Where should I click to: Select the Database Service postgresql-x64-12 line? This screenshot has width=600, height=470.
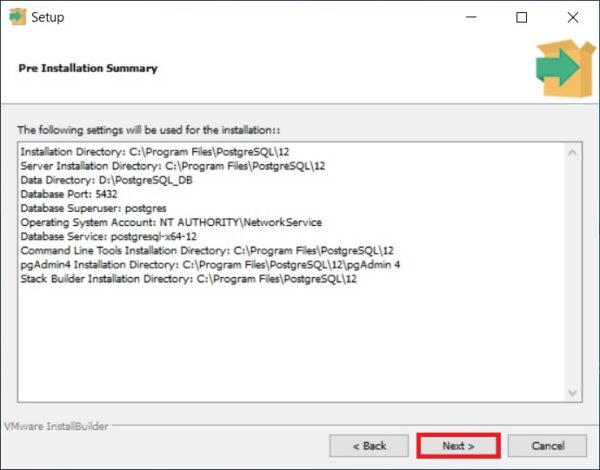point(109,237)
